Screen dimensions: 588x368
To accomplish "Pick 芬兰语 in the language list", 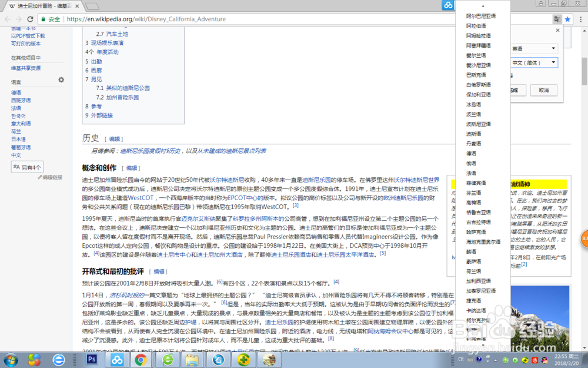I will (473, 193).
